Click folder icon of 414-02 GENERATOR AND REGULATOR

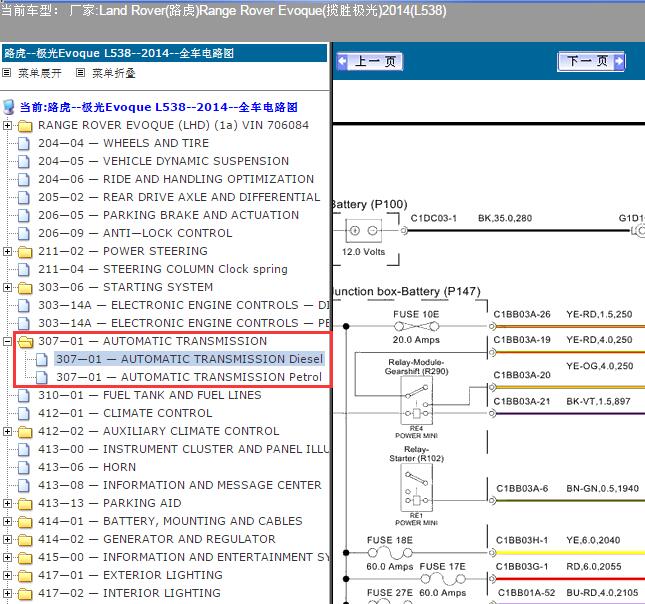point(25,539)
